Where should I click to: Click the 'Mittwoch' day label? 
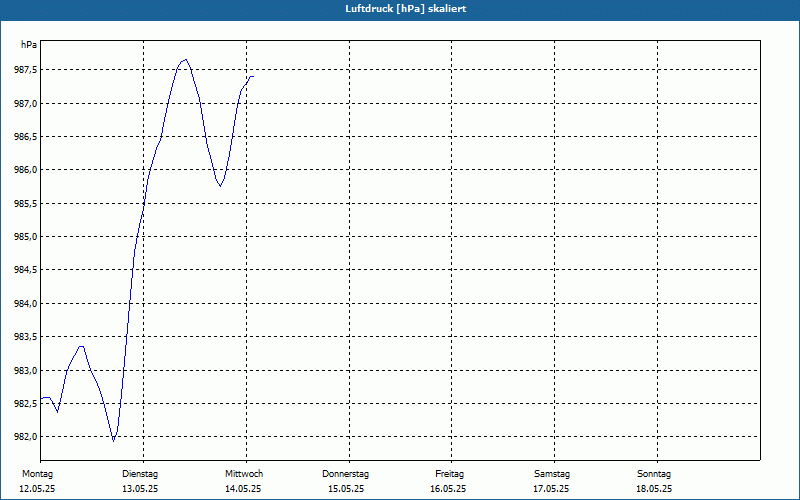tap(244, 474)
